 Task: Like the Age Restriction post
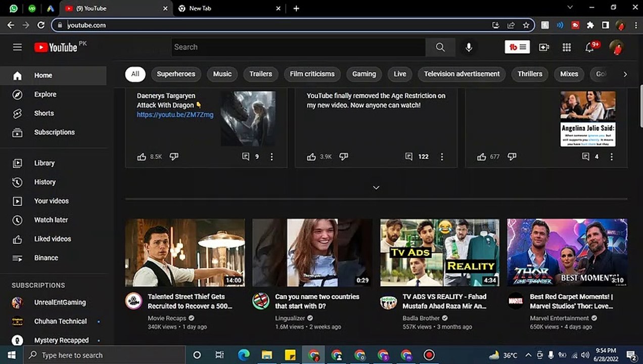point(311,157)
